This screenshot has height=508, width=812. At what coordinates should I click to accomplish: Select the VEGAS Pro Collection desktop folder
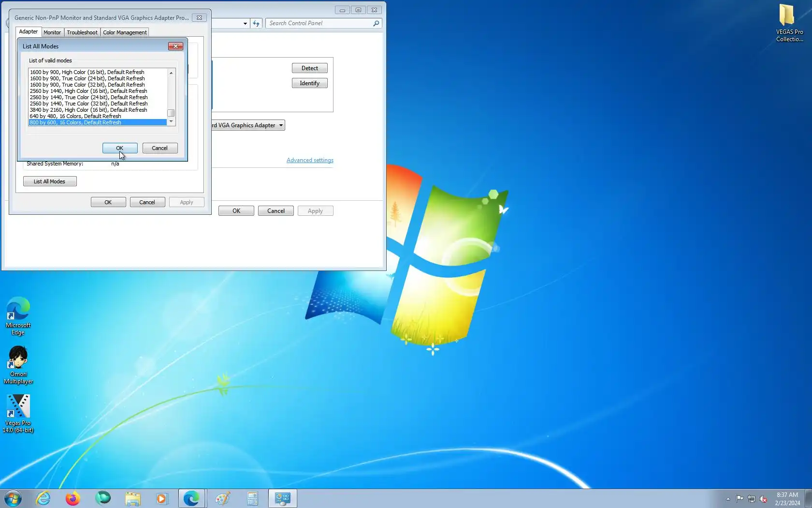[x=789, y=23]
